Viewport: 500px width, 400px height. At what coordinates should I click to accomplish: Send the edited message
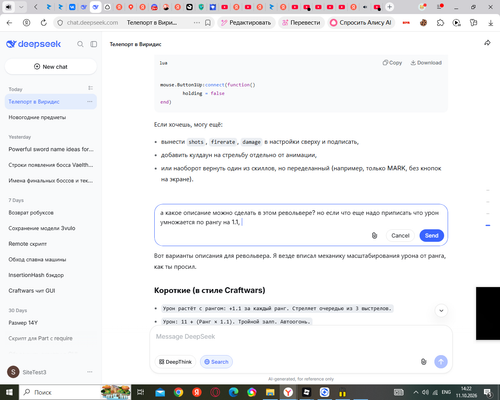pos(431,235)
